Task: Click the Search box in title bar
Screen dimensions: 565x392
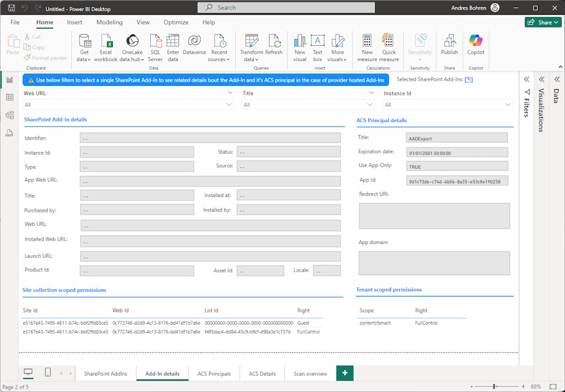Action: pyautogui.click(x=286, y=7)
